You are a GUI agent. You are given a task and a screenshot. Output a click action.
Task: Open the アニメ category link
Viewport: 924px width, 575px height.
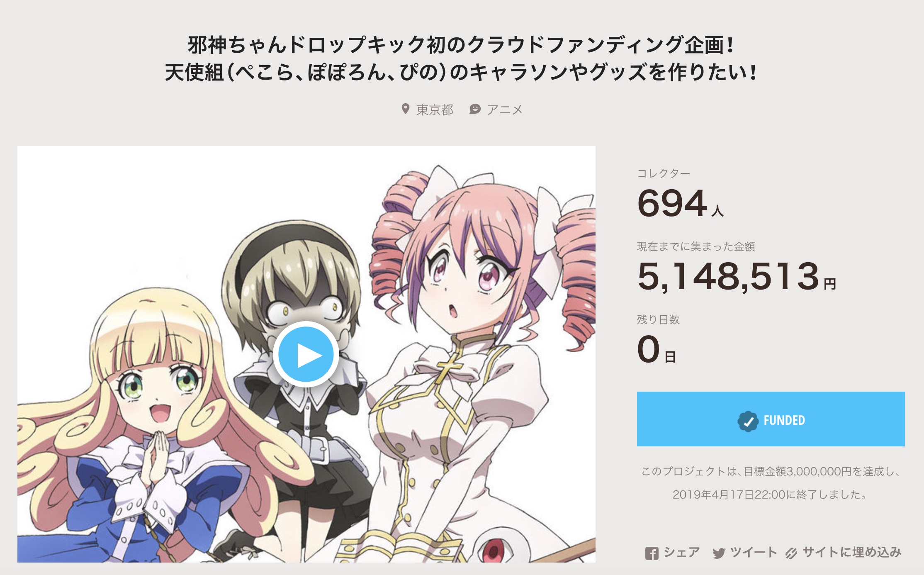point(505,110)
